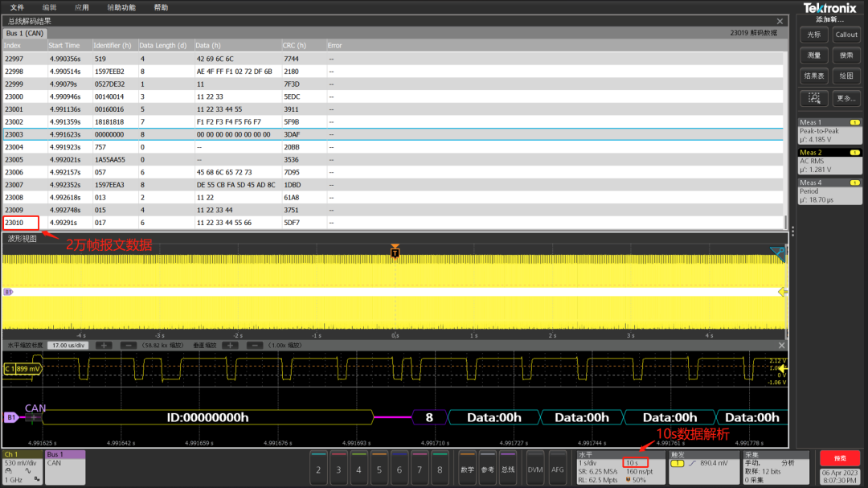Image resolution: width=868 pixels, height=488 pixels.
Task: Open the 文件 (File) menu
Action: [x=18, y=7]
